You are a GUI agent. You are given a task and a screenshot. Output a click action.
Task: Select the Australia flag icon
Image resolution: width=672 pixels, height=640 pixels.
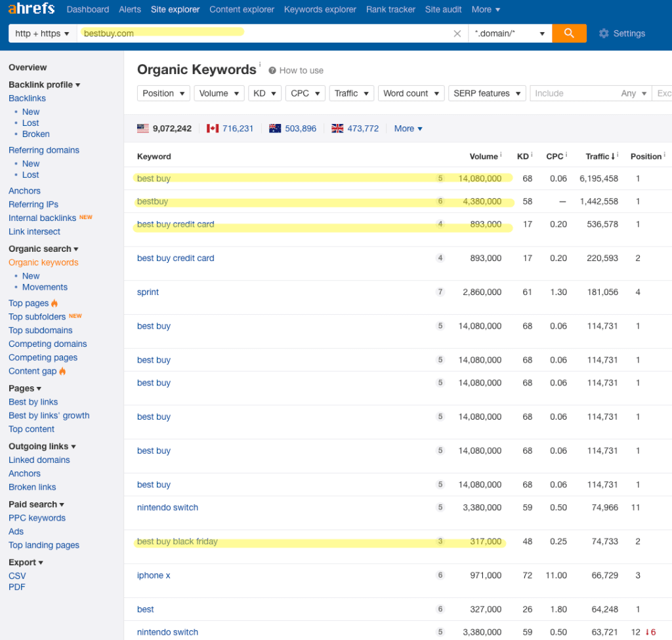(x=275, y=128)
